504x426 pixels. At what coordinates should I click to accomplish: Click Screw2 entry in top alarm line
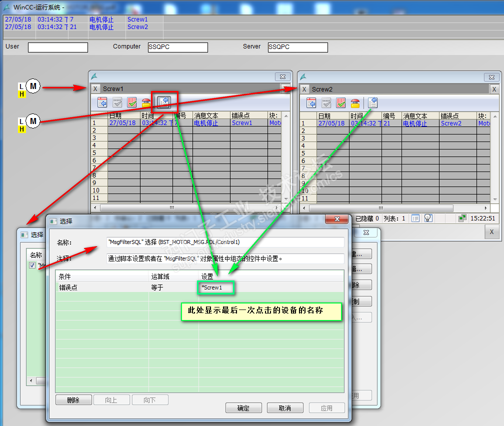[137, 27]
